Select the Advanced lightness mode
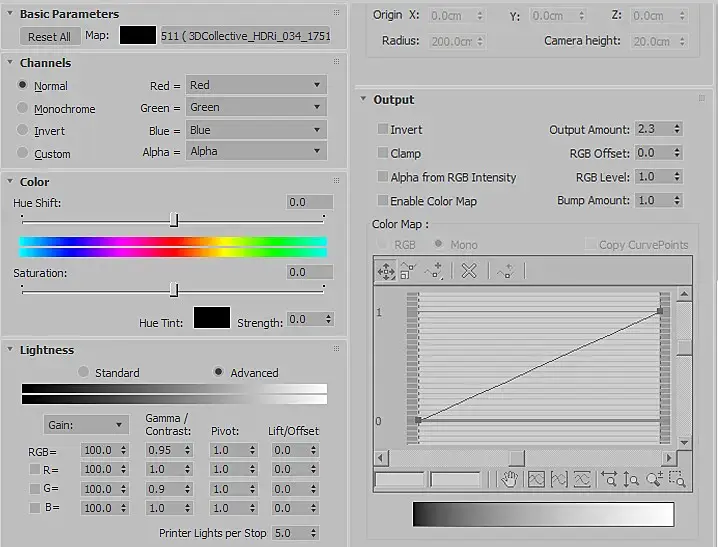This screenshot has height=547, width=718. pos(218,372)
